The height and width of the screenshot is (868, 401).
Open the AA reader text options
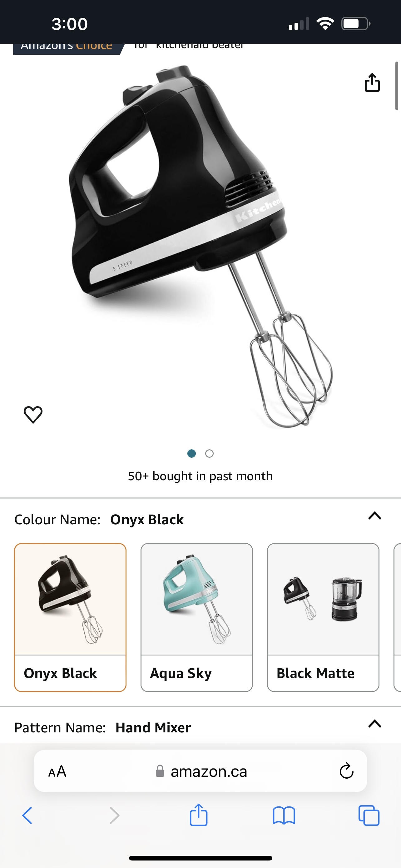coord(57,771)
